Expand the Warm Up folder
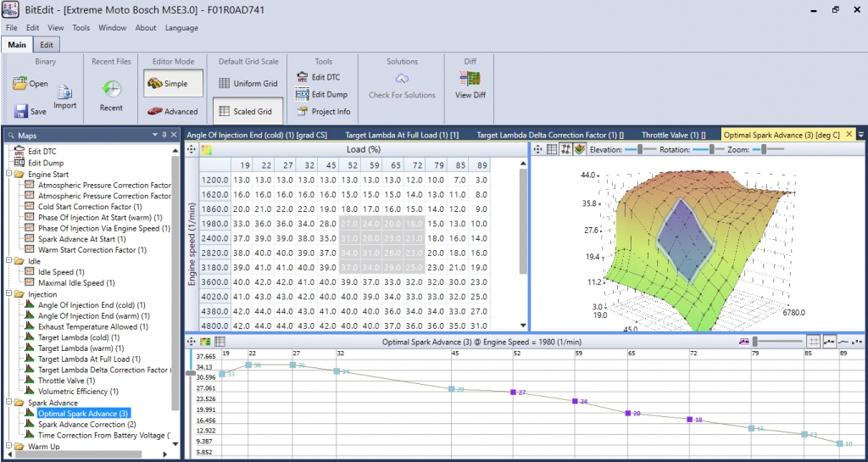Screen dimensions: 868x462 [x=8, y=446]
